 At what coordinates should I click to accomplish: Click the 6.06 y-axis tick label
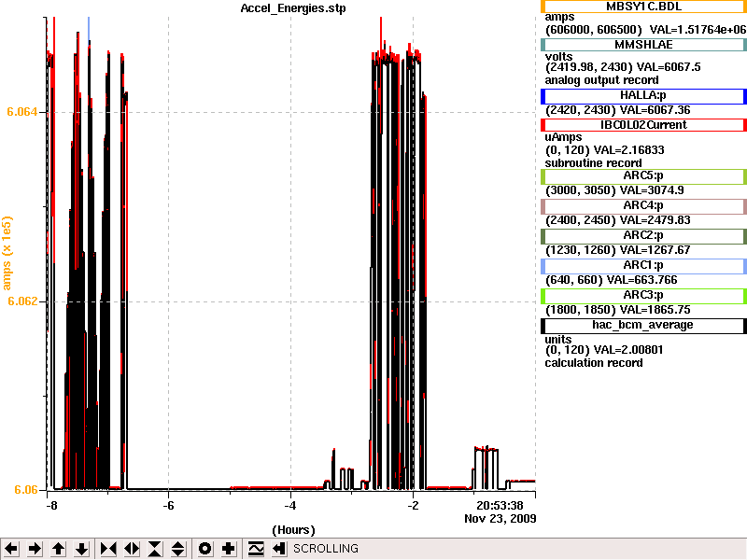tap(26, 490)
